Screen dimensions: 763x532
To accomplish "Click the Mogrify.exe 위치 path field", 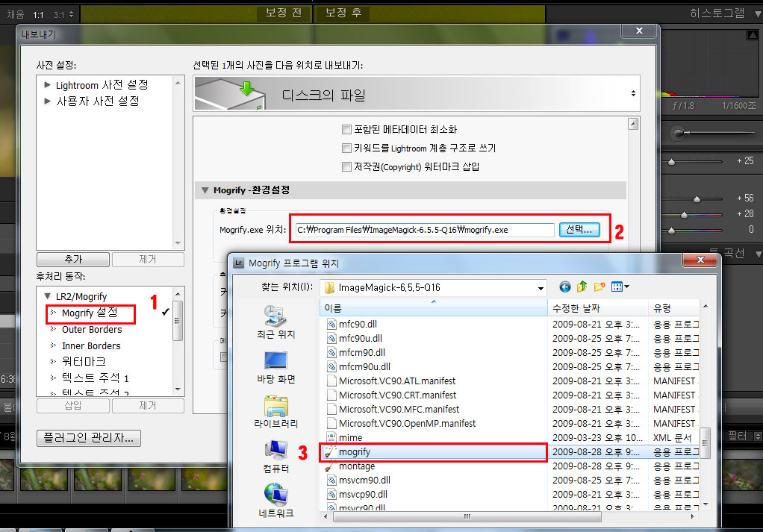I will 423,230.
